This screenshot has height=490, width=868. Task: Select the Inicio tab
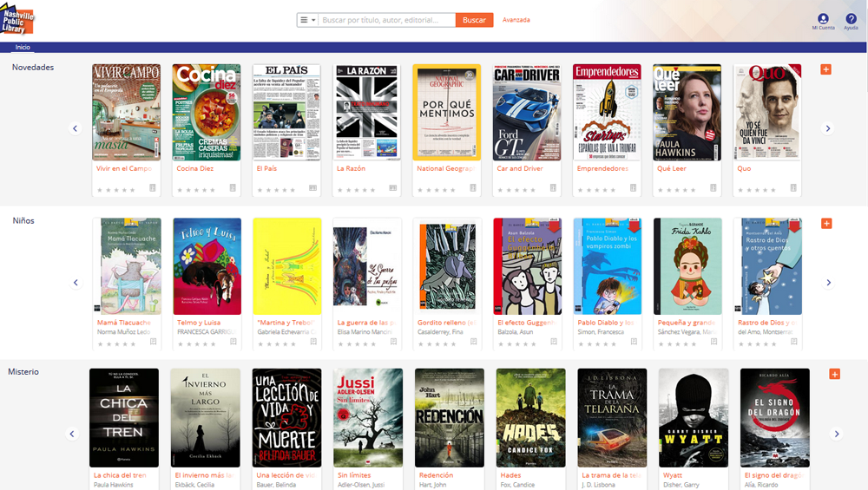tap(23, 47)
